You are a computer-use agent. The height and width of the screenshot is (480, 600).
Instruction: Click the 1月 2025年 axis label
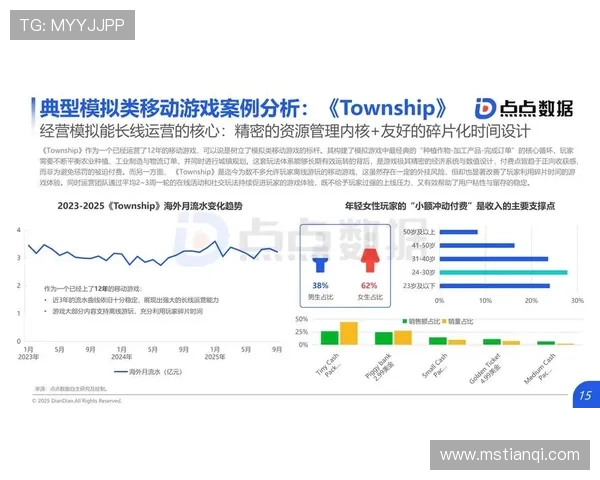click(x=215, y=353)
